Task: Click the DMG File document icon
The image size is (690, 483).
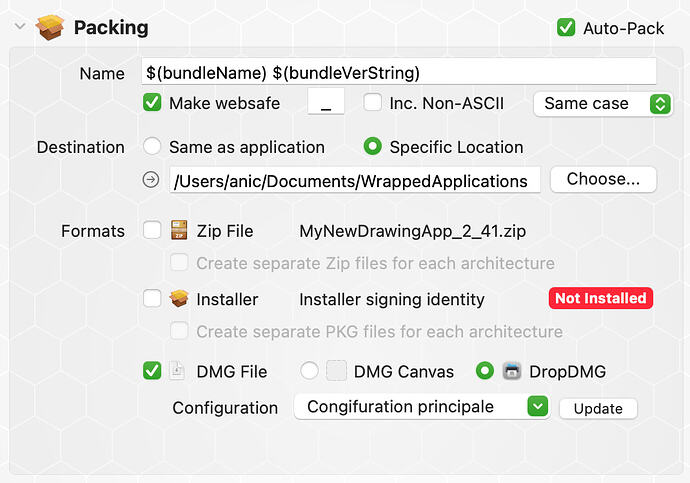Action: click(x=177, y=370)
